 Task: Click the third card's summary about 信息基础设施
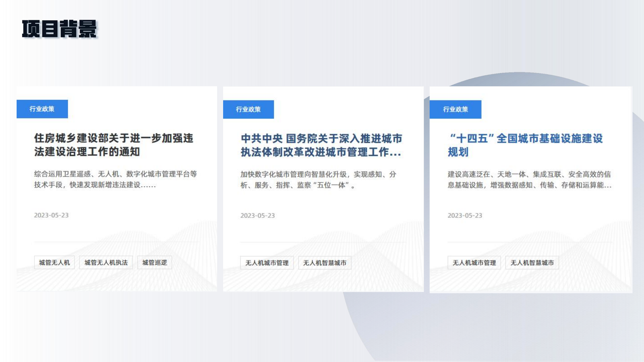pos(529,179)
